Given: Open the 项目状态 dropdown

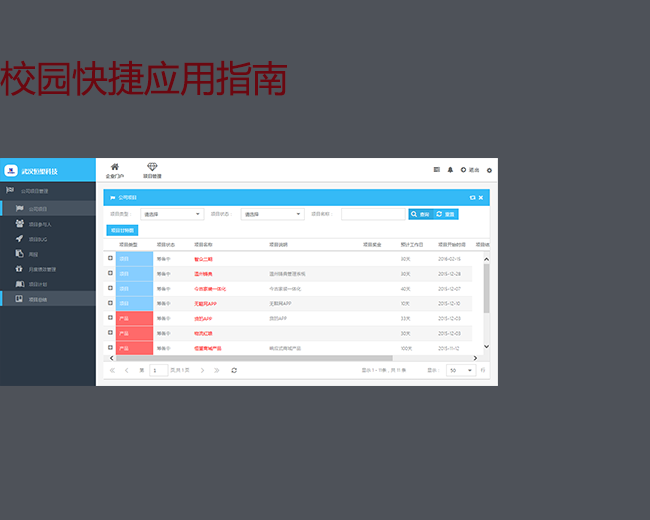Looking at the screenshot, I should tap(272, 214).
